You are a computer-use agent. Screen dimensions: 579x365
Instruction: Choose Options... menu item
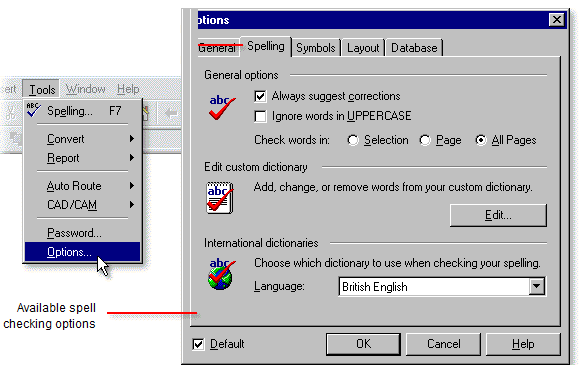(83, 252)
